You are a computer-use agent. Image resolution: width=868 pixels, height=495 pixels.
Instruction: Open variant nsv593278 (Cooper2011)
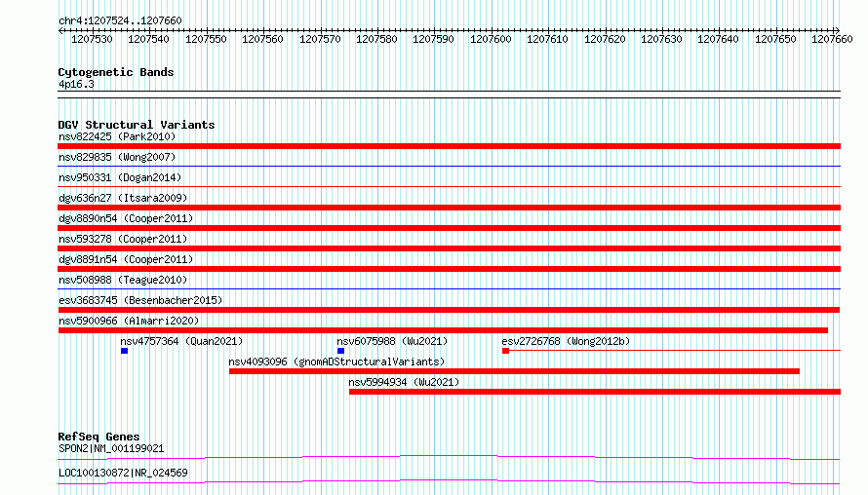click(x=123, y=239)
